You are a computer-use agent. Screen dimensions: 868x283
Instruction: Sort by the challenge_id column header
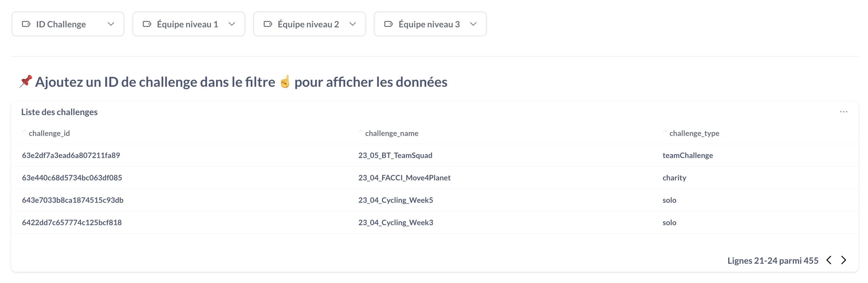click(49, 133)
